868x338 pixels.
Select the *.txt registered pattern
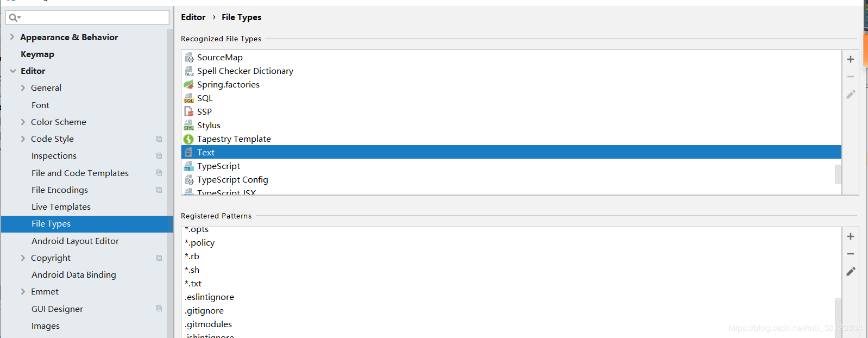tap(193, 284)
